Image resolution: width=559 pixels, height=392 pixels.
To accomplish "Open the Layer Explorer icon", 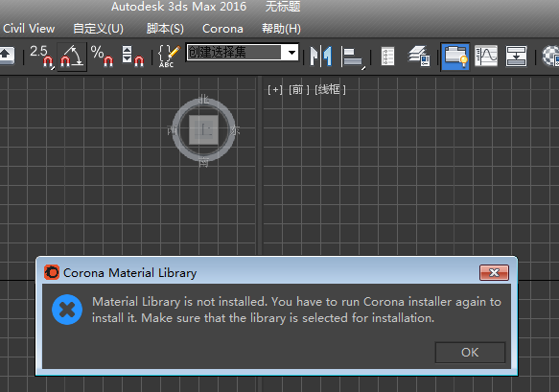I will pos(419,56).
